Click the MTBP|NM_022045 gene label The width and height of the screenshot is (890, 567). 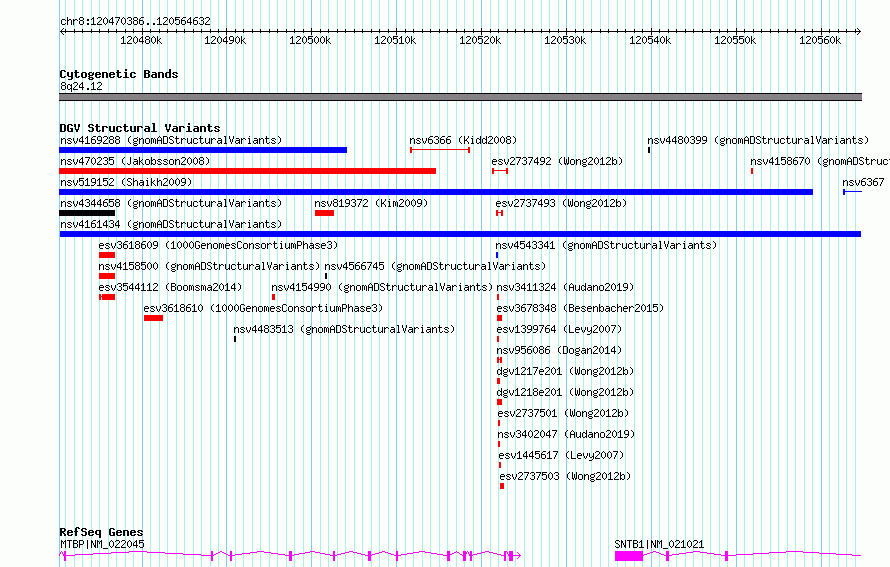pyautogui.click(x=102, y=544)
